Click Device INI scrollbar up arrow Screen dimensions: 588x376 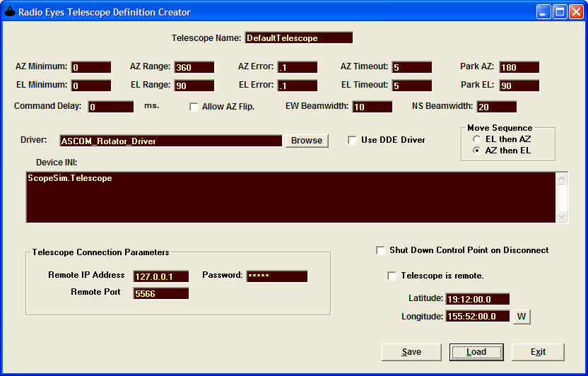[561, 178]
